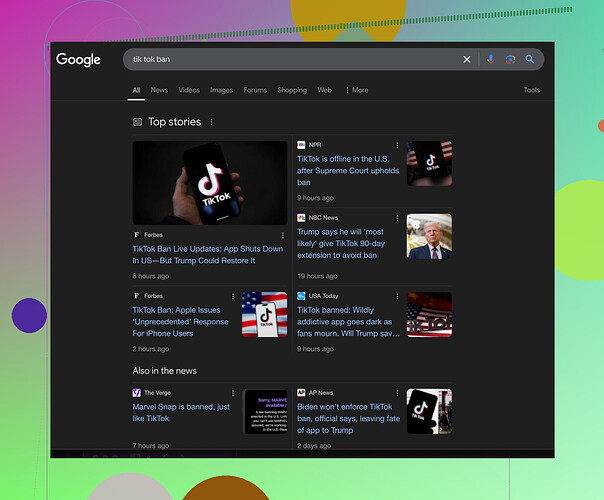Click the magnifying glass search icon

click(x=530, y=59)
